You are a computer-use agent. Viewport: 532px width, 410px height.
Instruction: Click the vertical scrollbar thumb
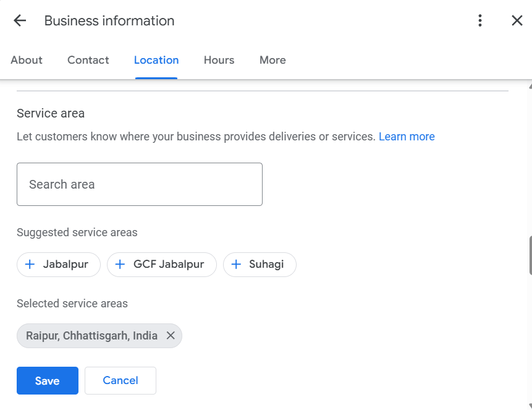pyautogui.click(x=530, y=255)
